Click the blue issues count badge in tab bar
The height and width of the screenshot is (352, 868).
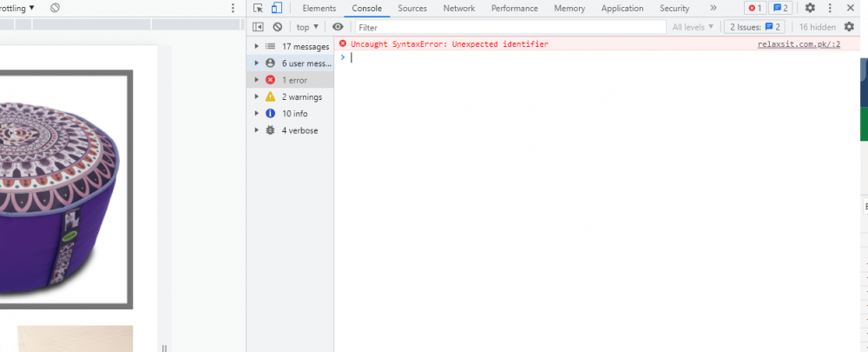[780, 8]
